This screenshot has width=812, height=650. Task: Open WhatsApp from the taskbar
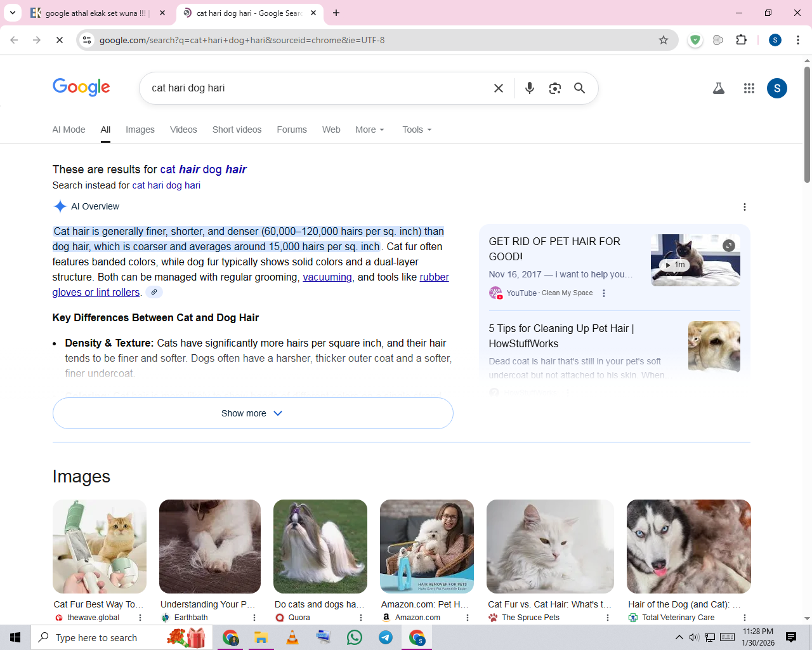(x=355, y=637)
